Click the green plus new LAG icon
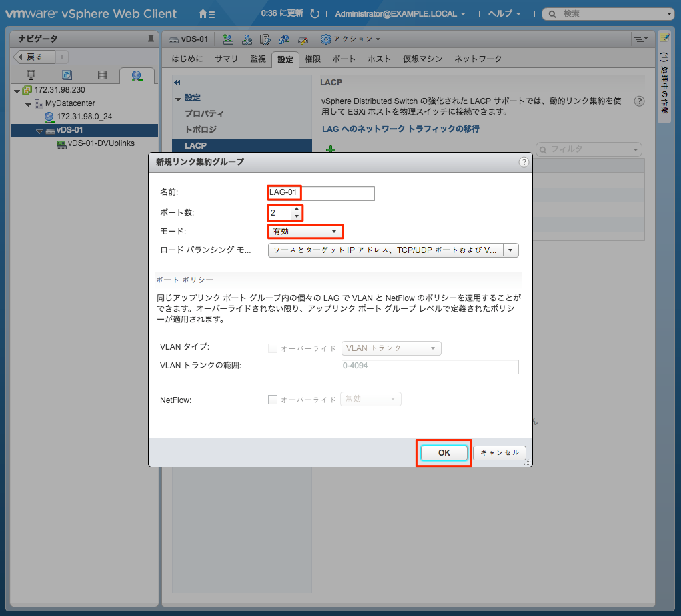This screenshot has width=681, height=616. click(331, 149)
